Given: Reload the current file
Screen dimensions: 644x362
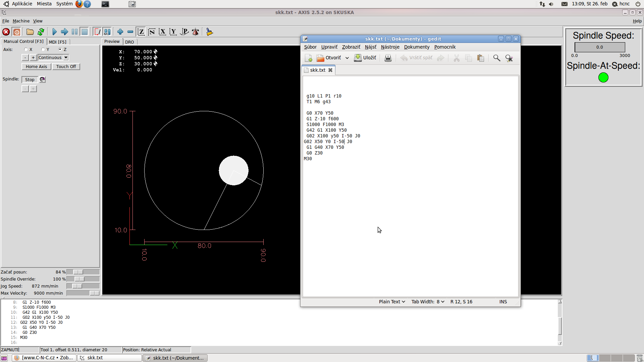Looking at the screenshot, I should click(x=41, y=32).
